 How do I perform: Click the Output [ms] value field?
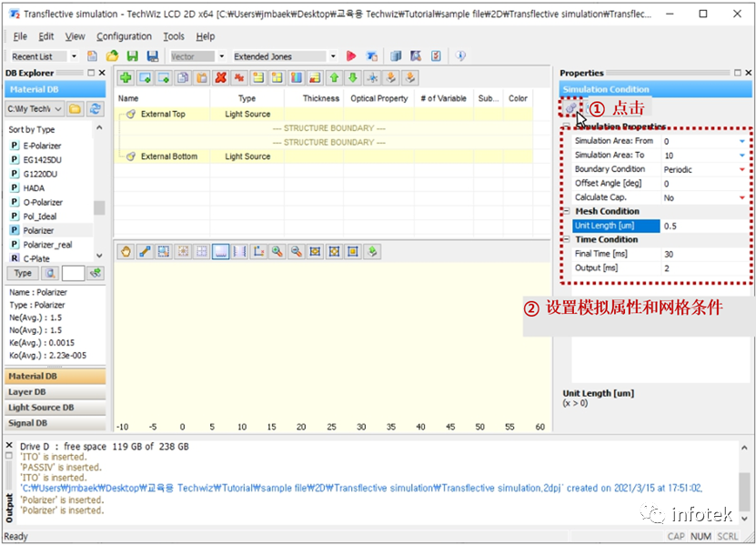point(704,268)
